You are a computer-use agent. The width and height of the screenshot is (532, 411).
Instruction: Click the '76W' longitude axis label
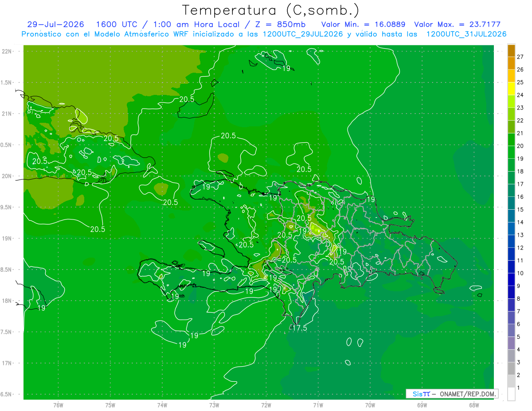[x=58, y=405]
